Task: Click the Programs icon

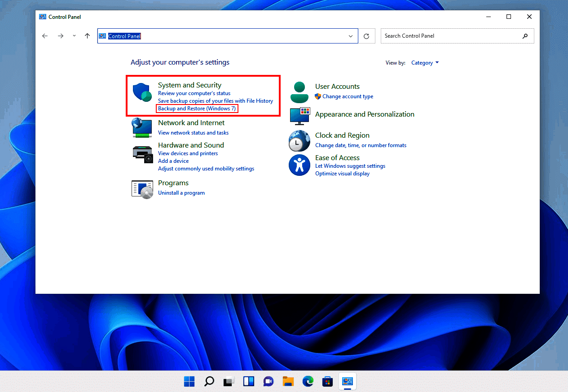Action: tap(142, 188)
